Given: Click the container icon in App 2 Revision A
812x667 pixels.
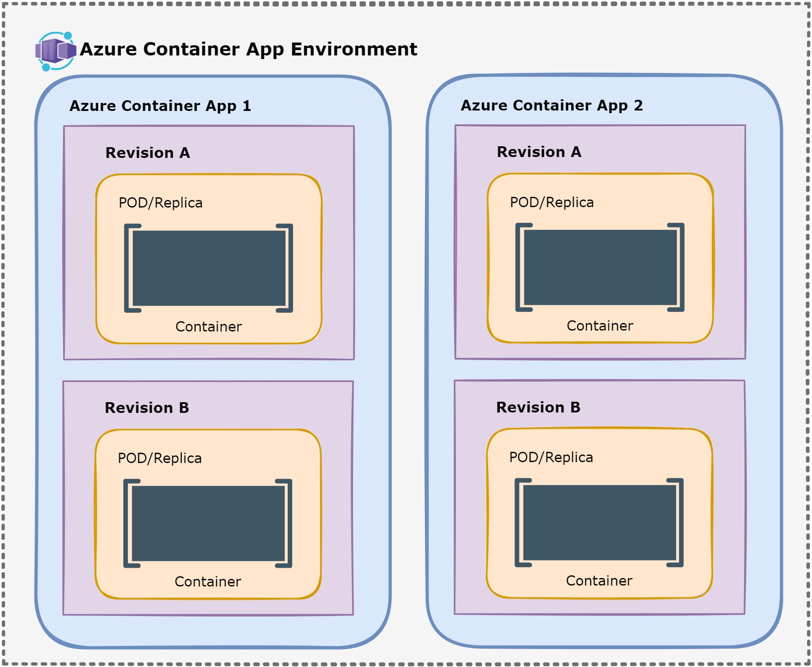Looking at the screenshot, I should pyautogui.click(x=600, y=267).
